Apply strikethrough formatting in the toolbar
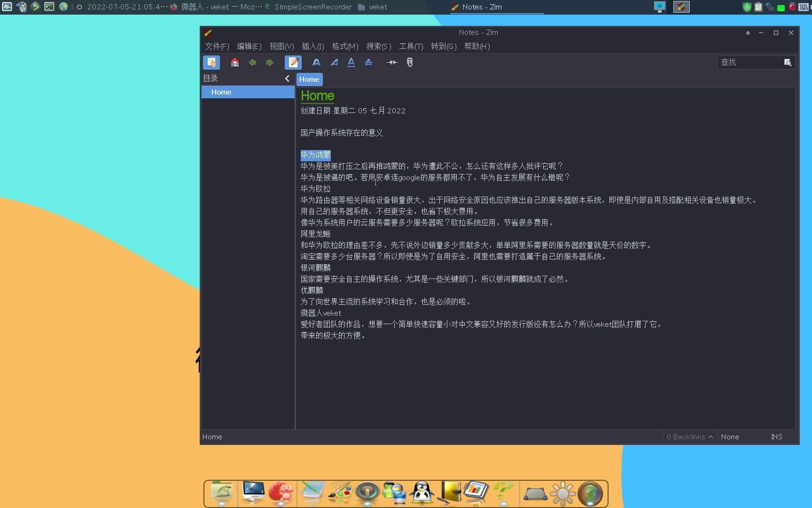Screen dimensions: 812x508 coord(368,62)
